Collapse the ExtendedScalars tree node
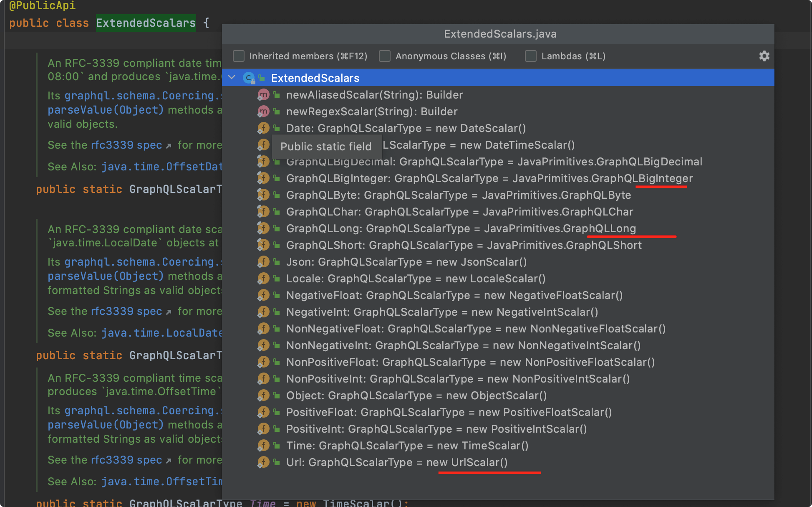 tap(232, 78)
